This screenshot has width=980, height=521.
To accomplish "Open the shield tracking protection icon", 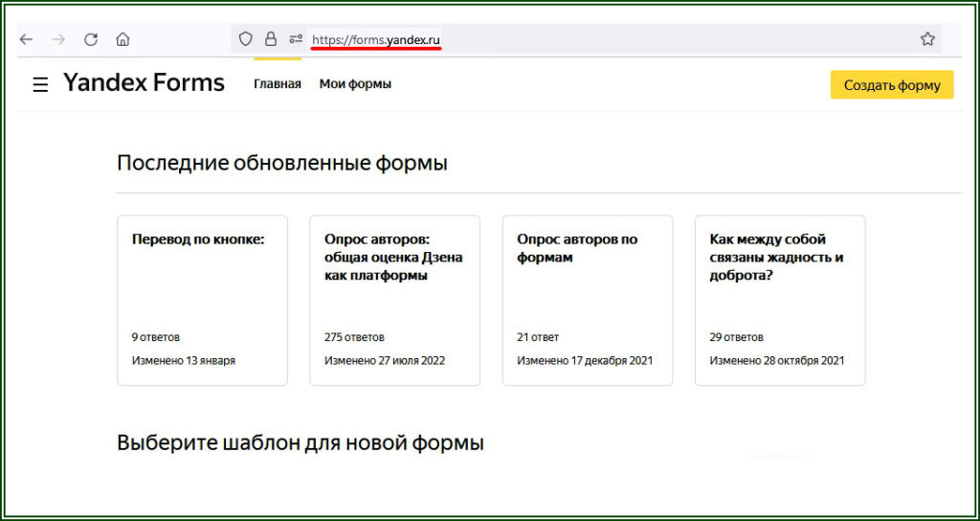I will [x=246, y=39].
